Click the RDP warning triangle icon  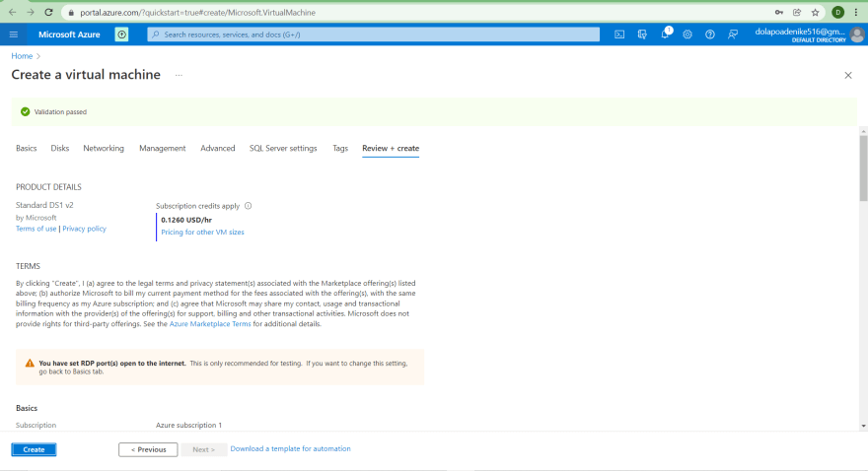click(x=30, y=364)
